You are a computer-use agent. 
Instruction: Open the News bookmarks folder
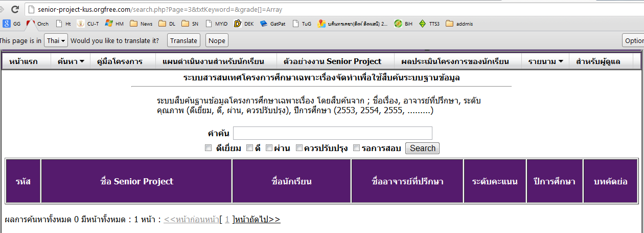[x=141, y=24]
